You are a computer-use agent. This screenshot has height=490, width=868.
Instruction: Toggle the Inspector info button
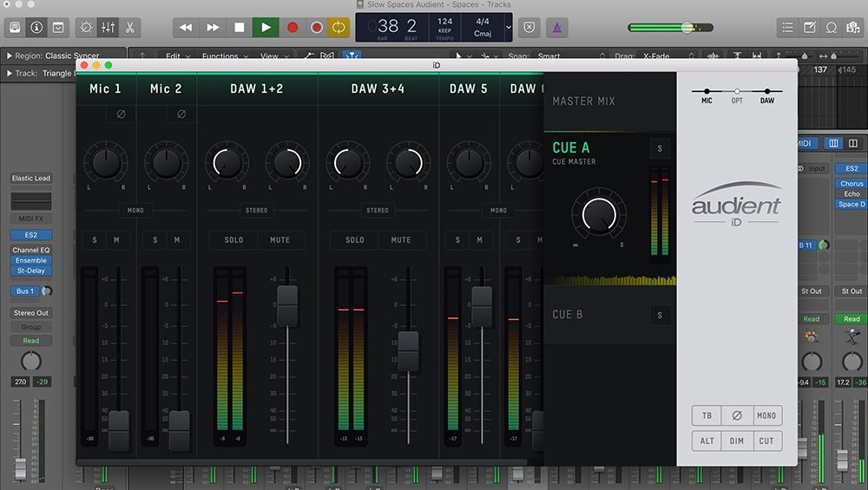pyautogui.click(x=36, y=27)
